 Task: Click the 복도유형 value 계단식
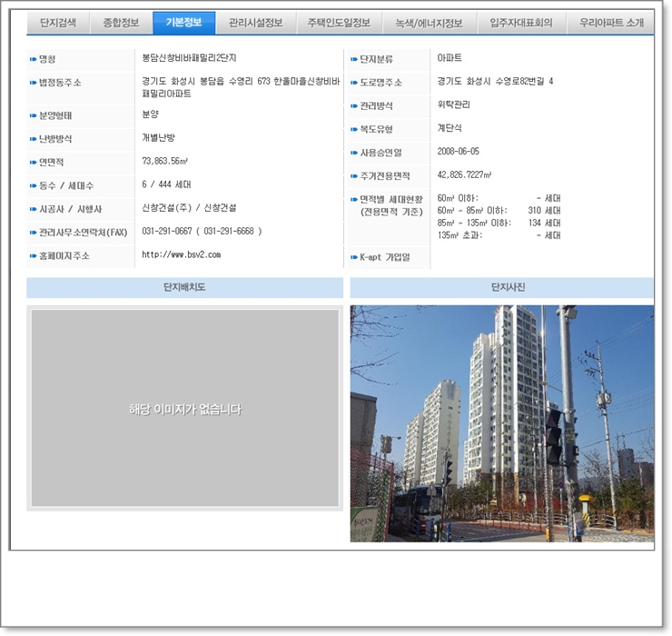point(450,128)
